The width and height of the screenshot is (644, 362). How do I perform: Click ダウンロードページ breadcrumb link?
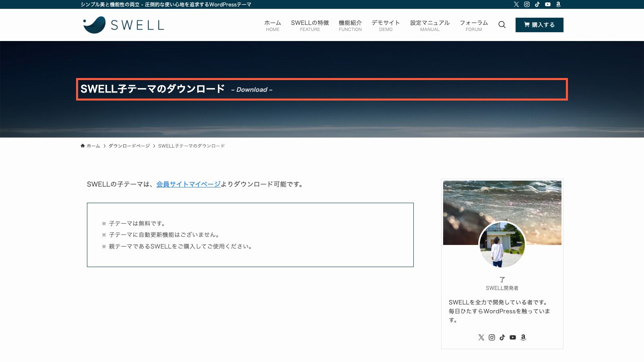coord(129,146)
